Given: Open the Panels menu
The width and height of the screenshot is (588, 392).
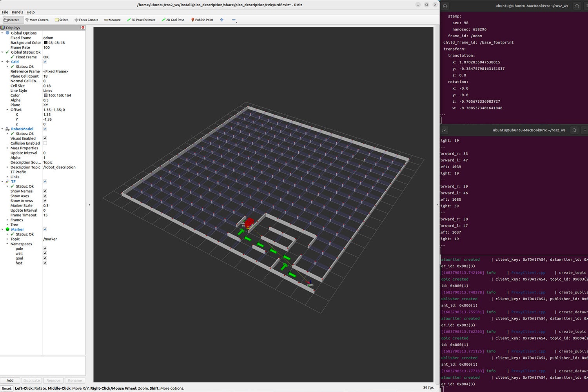Looking at the screenshot, I should click(17, 12).
